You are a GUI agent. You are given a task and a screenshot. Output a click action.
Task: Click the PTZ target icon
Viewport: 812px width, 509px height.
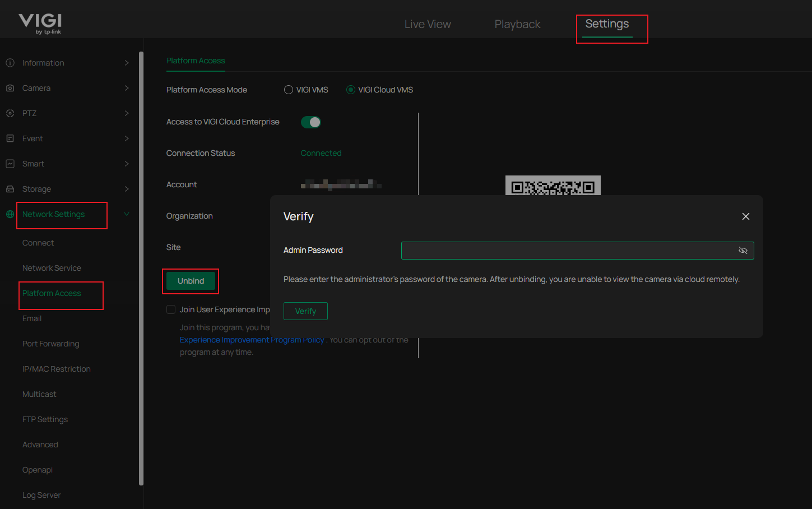[x=10, y=113]
